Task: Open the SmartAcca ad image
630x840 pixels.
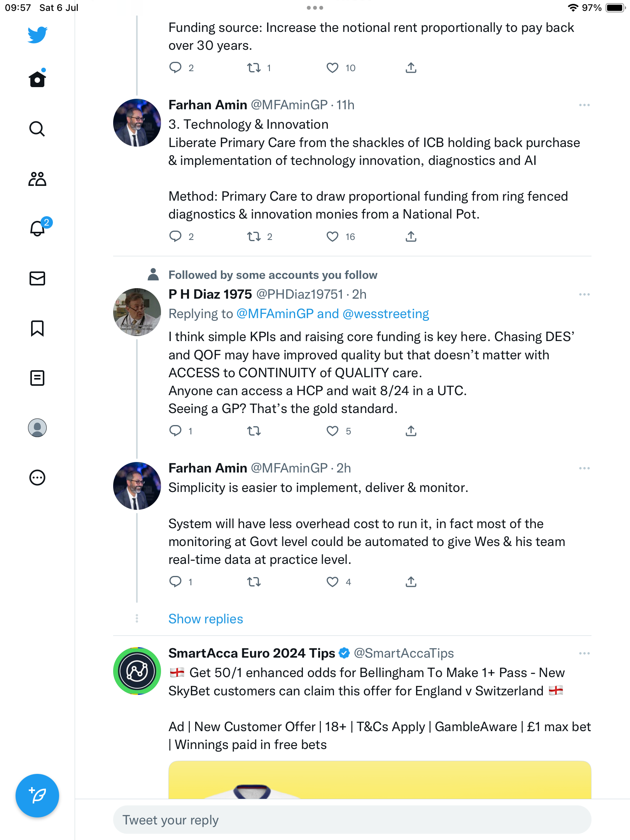Action: [380, 780]
